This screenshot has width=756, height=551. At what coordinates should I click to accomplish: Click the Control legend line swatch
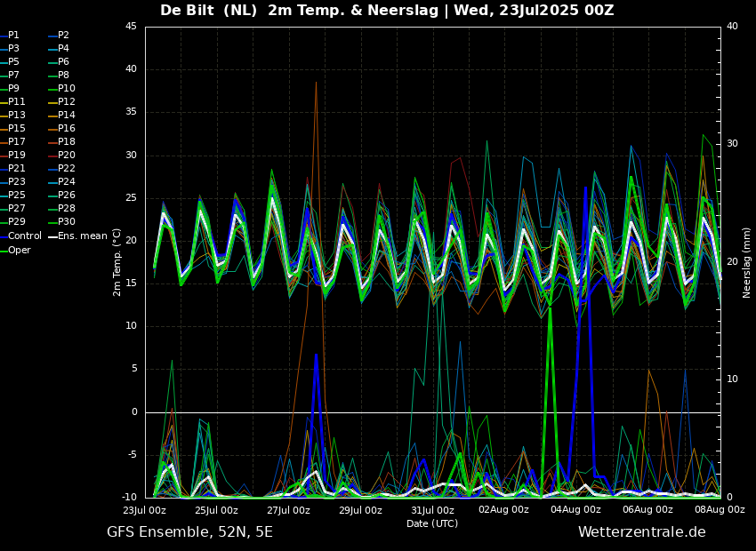tap(4, 236)
